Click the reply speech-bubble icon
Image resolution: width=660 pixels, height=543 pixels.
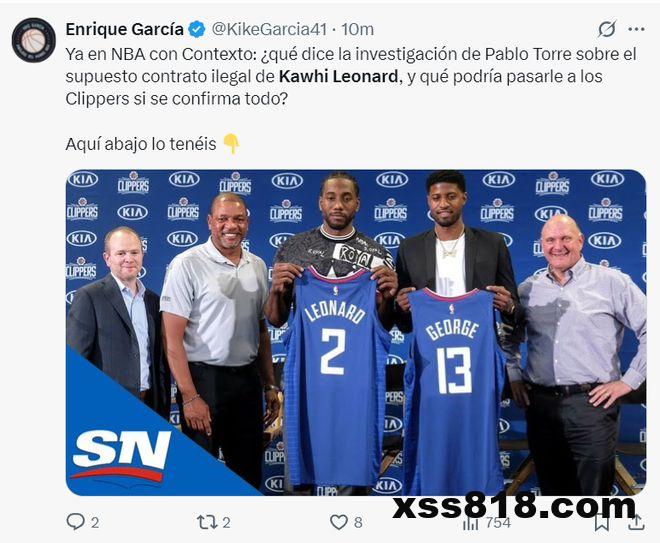pyautogui.click(x=76, y=522)
